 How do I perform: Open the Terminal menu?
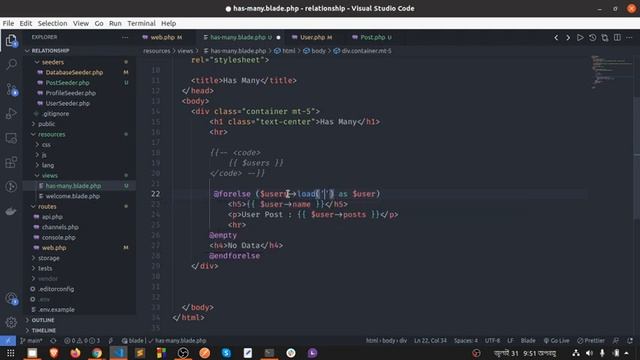[x=141, y=23]
